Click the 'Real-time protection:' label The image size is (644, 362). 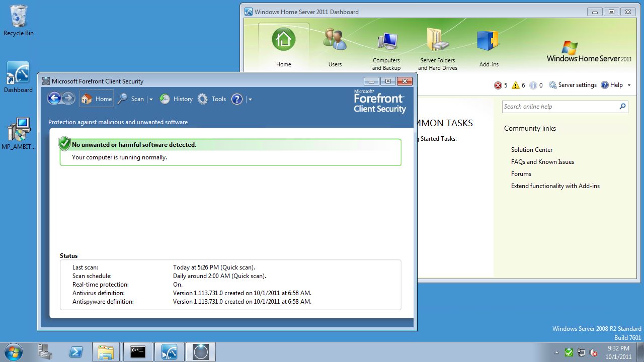click(x=101, y=285)
